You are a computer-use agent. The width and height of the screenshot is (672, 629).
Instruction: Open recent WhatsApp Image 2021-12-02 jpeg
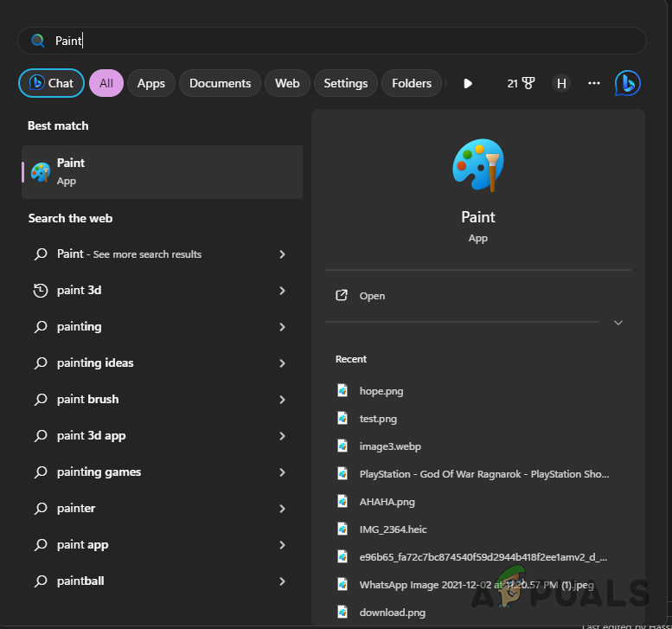(x=478, y=585)
